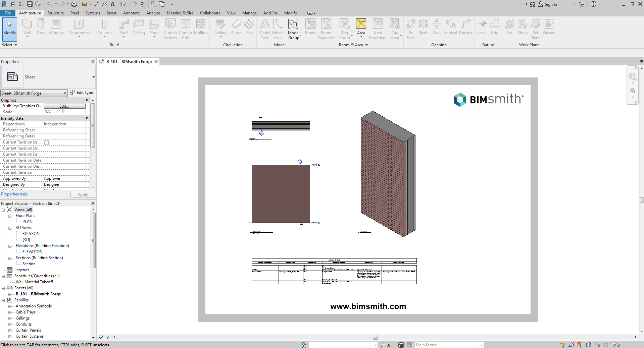Click the Approved By value field
Viewport: 644px width, 348px height.
point(64,178)
